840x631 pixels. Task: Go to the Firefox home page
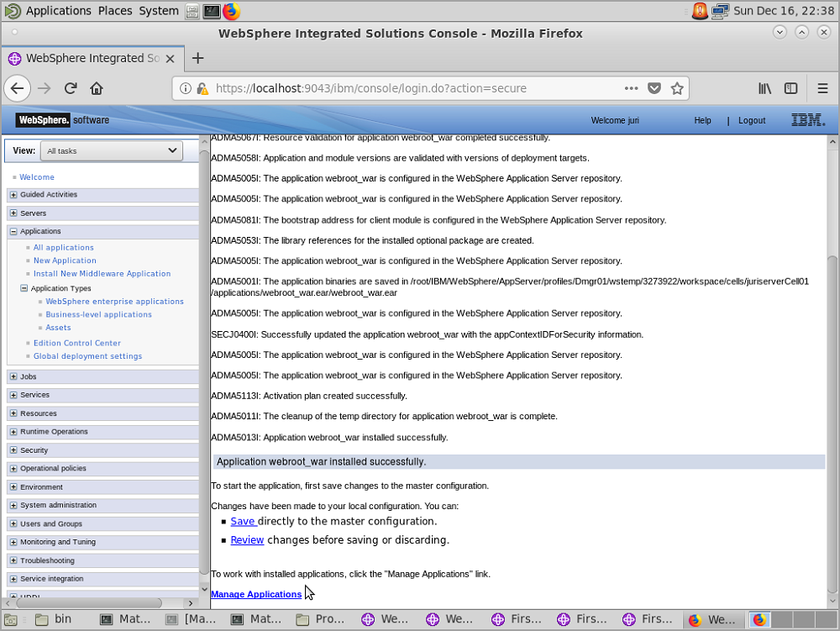(97, 88)
